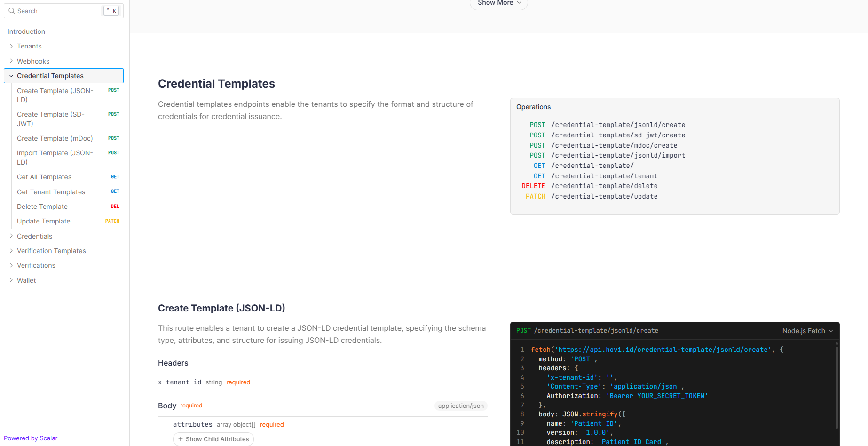Expand the Credentials chevron in sidebar
This screenshot has width=868, height=446.
point(11,236)
